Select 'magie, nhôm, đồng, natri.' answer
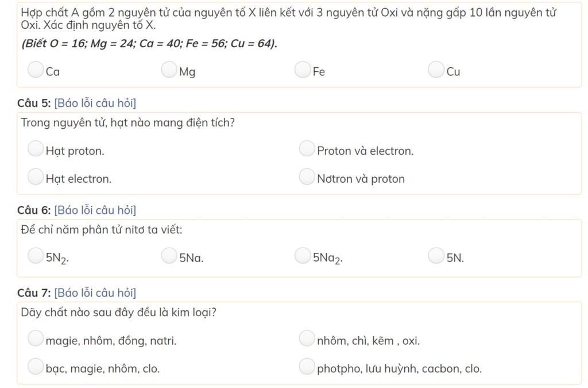588x388 pixels. [36, 339]
